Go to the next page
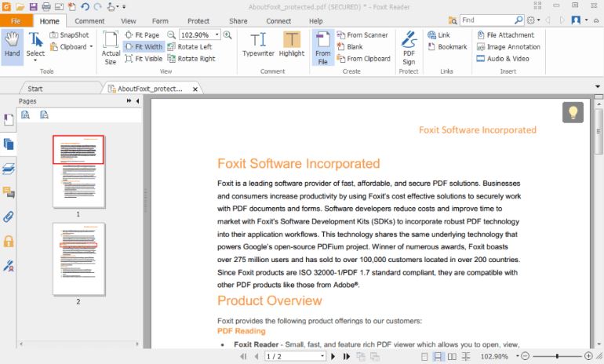 pyautogui.click(x=333, y=356)
